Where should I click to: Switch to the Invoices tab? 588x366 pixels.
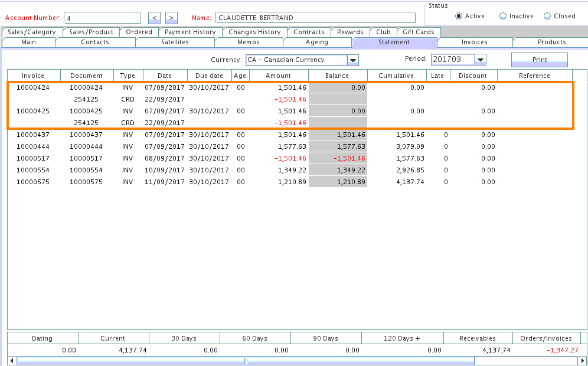pyautogui.click(x=474, y=42)
